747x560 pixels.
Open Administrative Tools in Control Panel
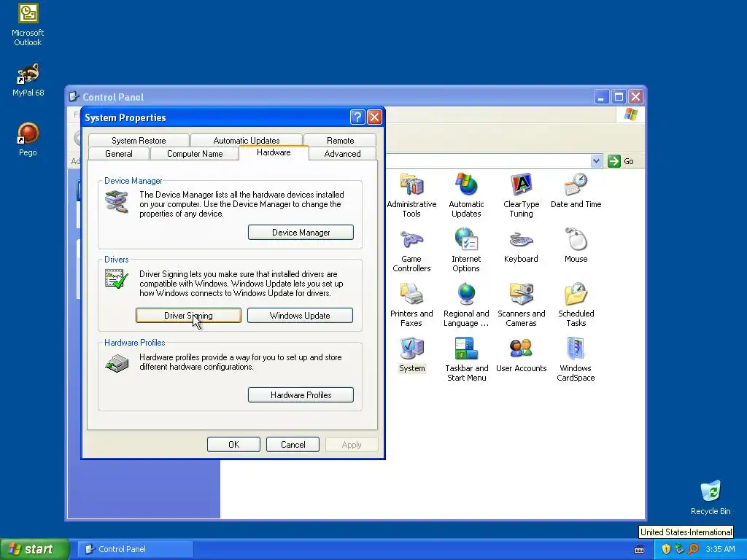pyautogui.click(x=411, y=195)
